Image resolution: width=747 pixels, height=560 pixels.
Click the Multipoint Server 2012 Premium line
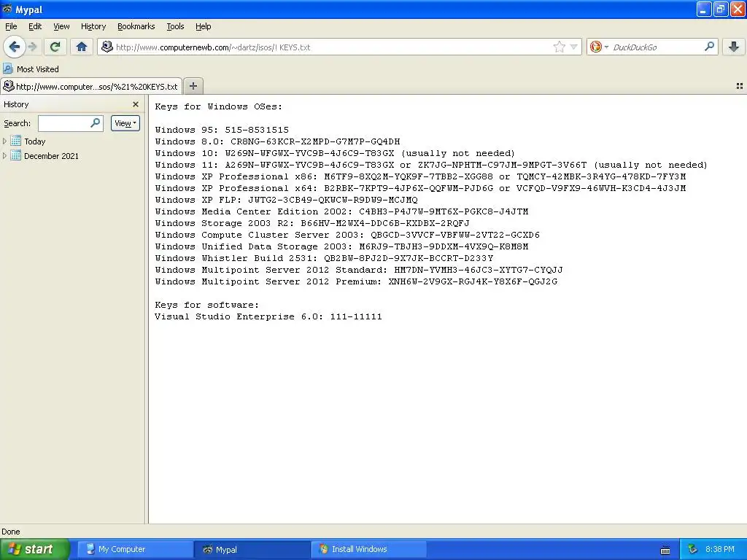tap(356, 281)
